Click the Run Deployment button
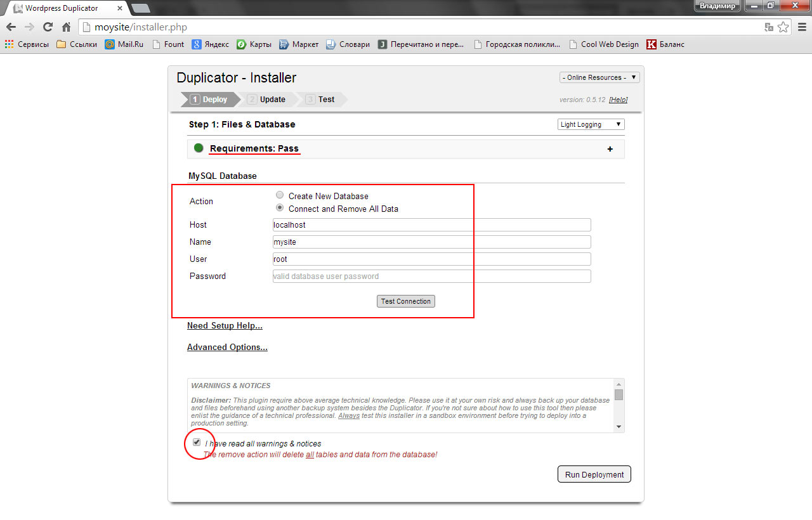Screen dimensions: 812x520 coord(594,474)
